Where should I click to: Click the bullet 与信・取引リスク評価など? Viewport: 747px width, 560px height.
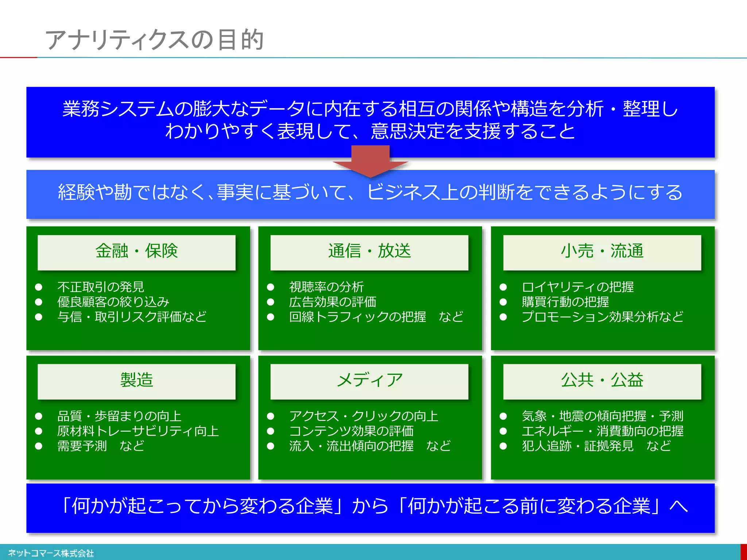[132, 317]
